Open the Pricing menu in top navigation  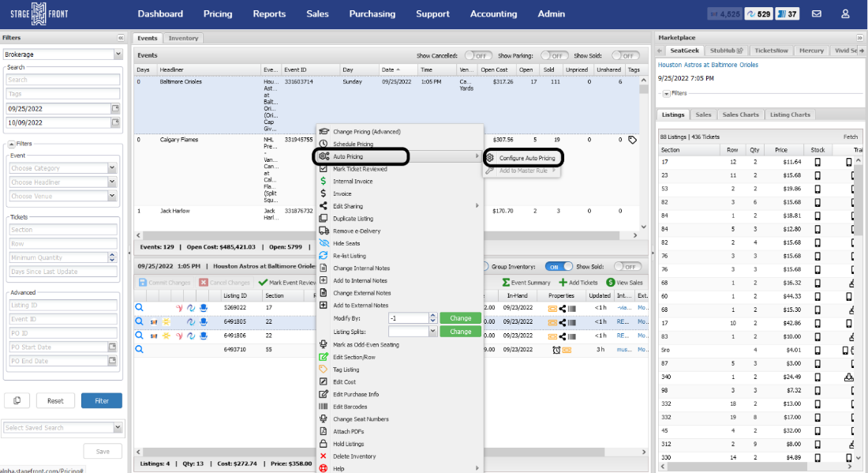tap(218, 14)
